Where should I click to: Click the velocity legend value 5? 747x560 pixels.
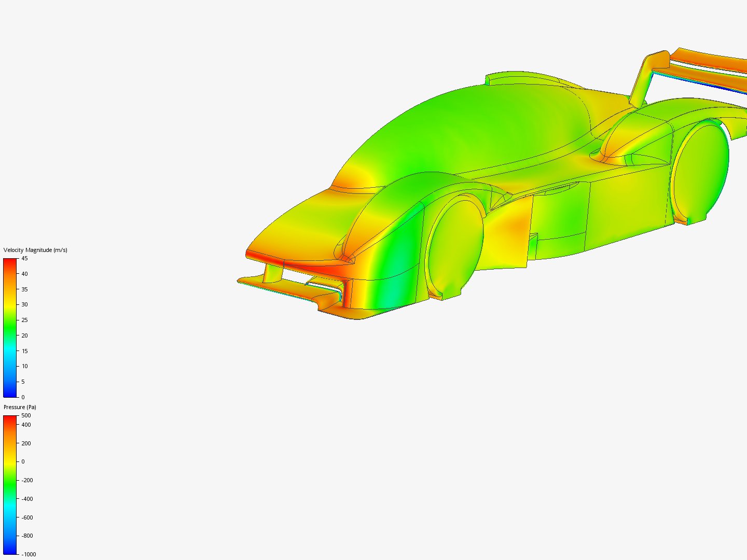[x=23, y=382]
